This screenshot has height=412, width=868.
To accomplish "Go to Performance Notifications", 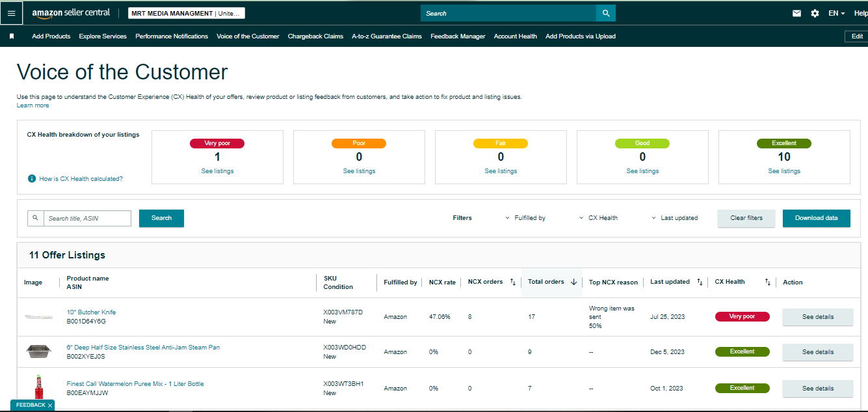I will (172, 36).
